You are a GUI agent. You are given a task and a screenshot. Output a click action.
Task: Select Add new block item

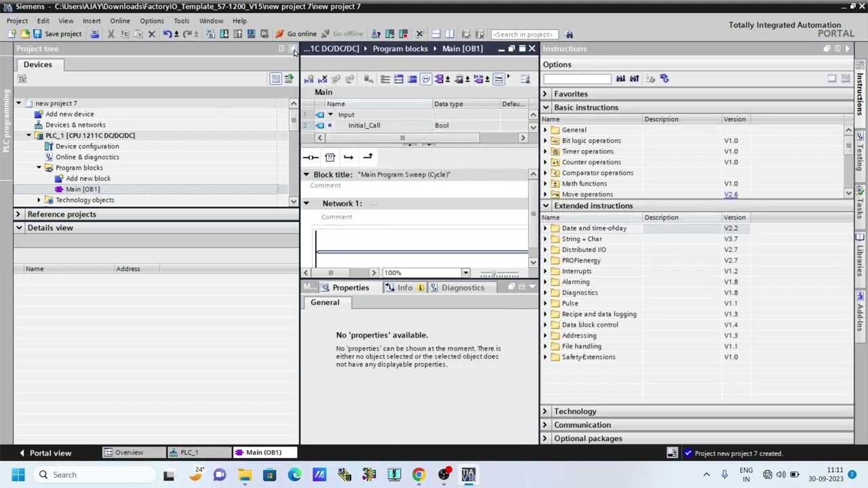pyautogui.click(x=88, y=179)
